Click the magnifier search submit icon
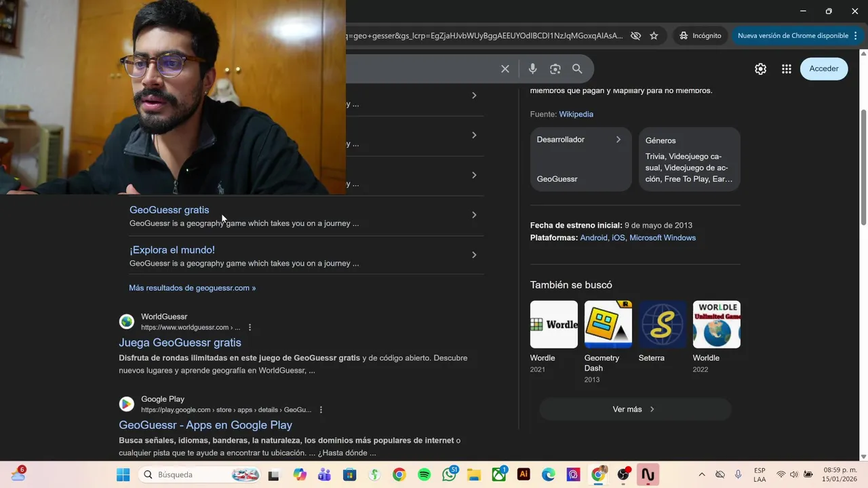868x488 pixels. tap(577, 68)
